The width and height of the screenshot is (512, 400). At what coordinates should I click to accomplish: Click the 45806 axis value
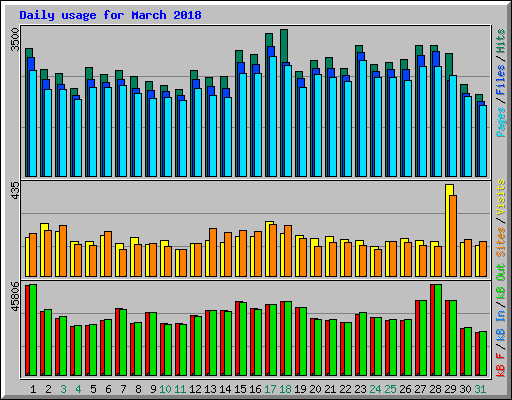[x=15, y=296]
